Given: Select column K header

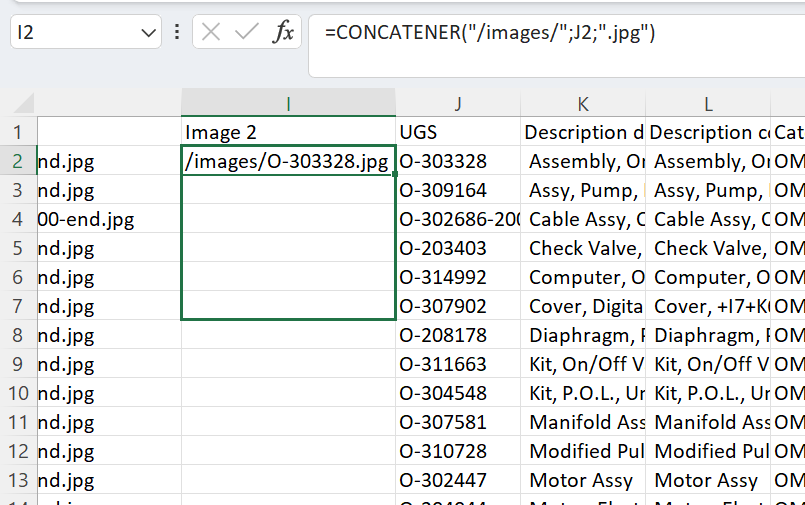Looking at the screenshot, I should (x=583, y=103).
